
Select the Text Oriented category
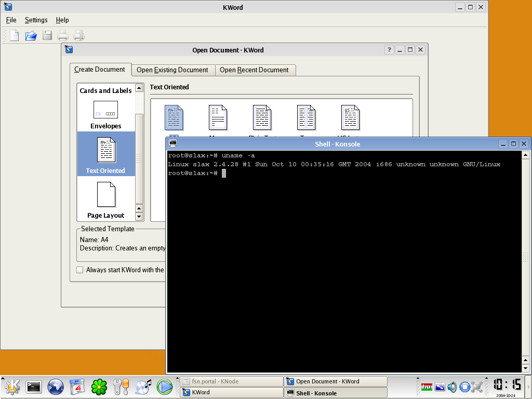point(106,154)
